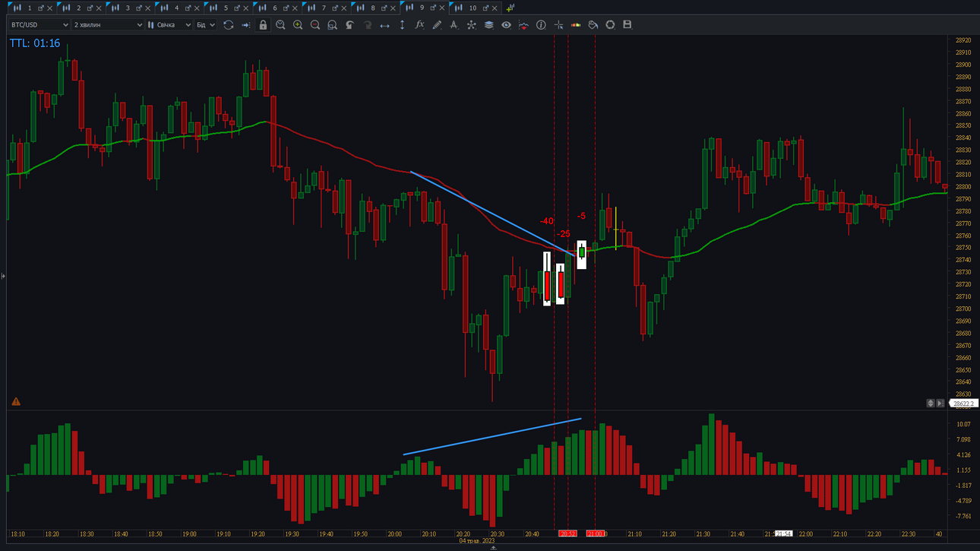Zoom in on the chart

(x=298, y=25)
